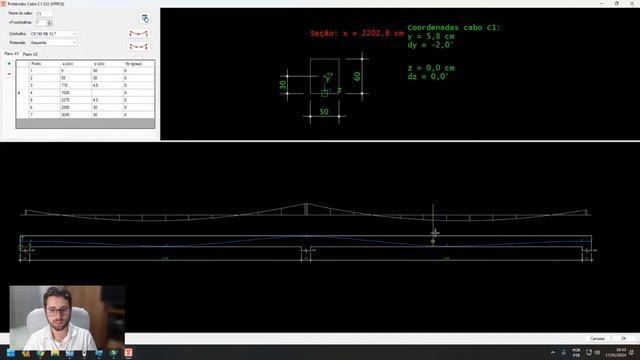Click the red structural app taskbar icon
640x360 pixels.
pyautogui.click(x=128, y=353)
